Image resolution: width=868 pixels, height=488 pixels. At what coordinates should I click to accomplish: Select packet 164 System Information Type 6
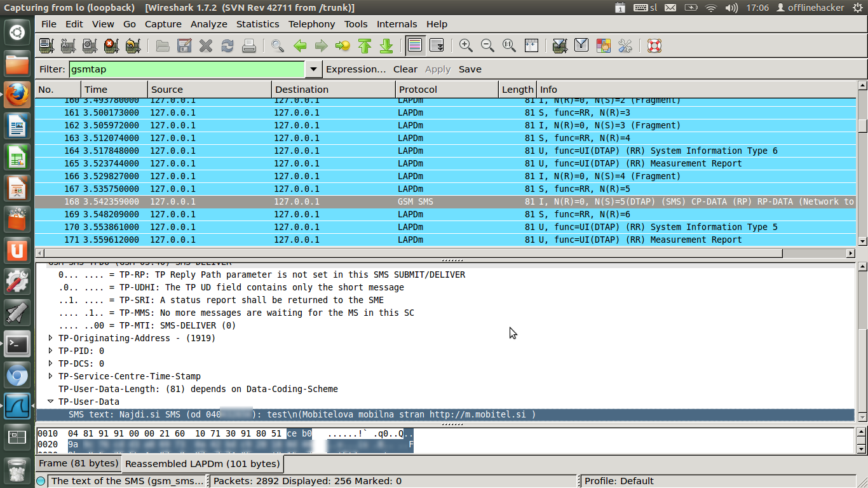(445, 151)
